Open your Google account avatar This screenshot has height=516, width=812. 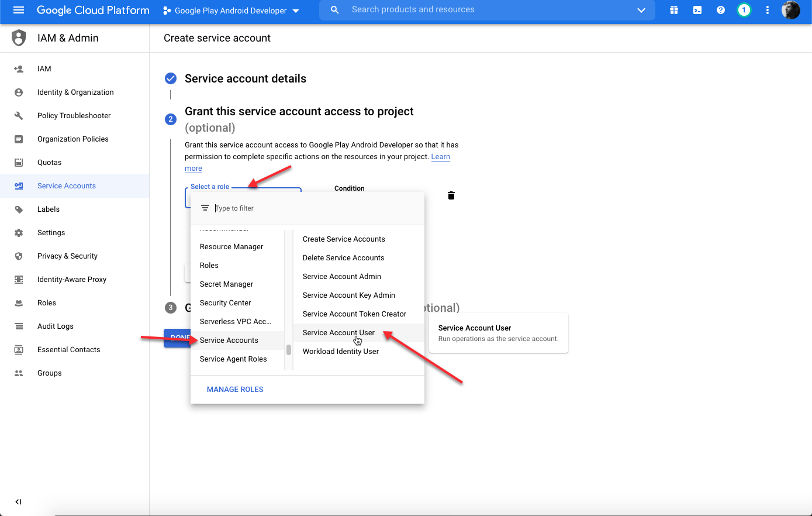pyautogui.click(x=791, y=10)
